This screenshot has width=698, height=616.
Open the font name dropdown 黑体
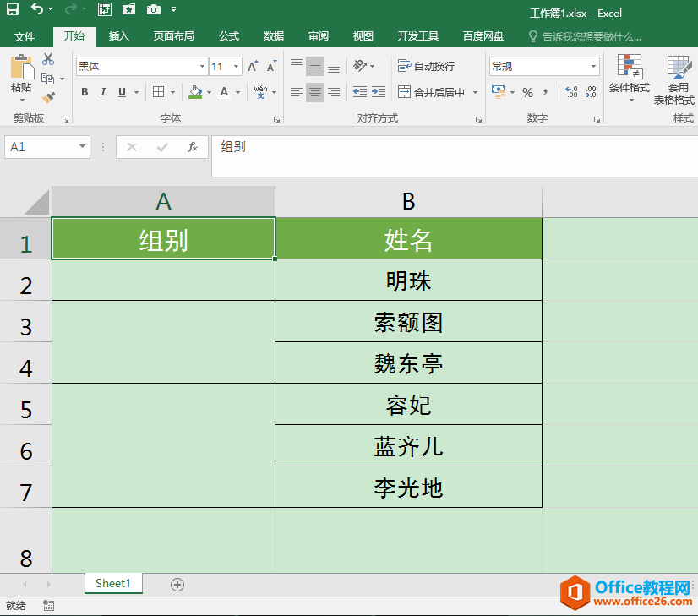pos(202,66)
